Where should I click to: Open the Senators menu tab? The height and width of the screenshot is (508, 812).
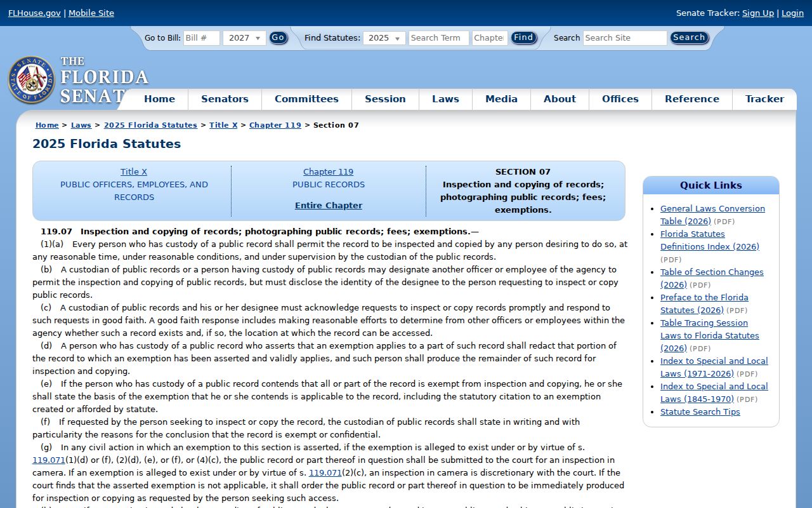(225, 99)
